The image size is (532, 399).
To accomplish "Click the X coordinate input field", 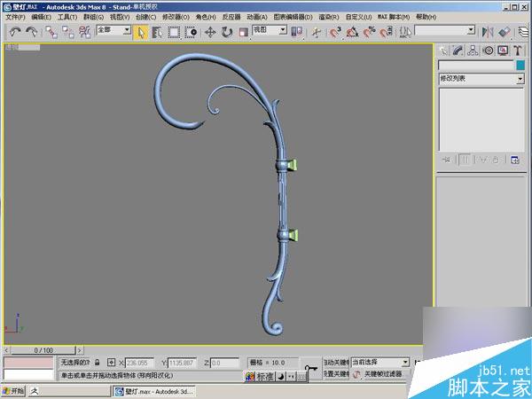I will 139,363.
